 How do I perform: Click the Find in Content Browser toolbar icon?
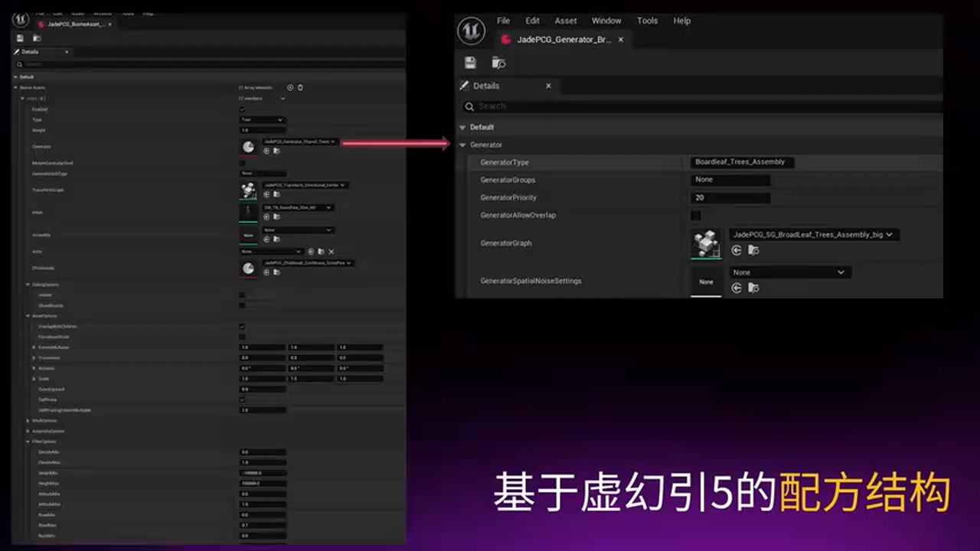[x=498, y=63]
